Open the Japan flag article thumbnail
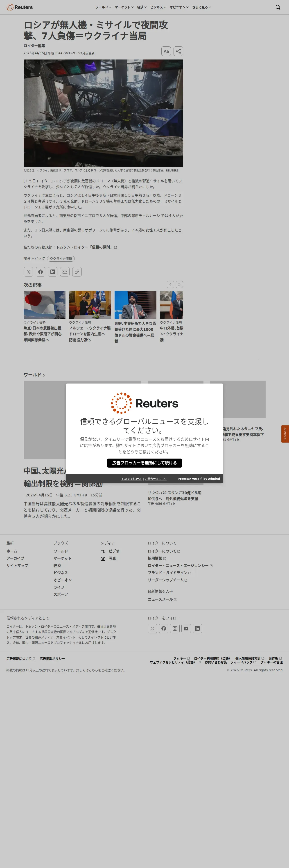The height and width of the screenshot is (868, 289). (44, 305)
